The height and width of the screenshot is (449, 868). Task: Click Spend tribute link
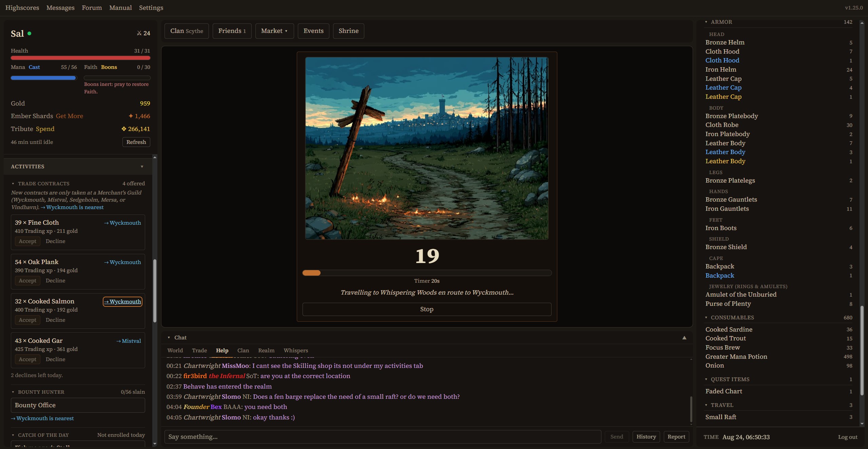pyautogui.click(x=45, y=129)
